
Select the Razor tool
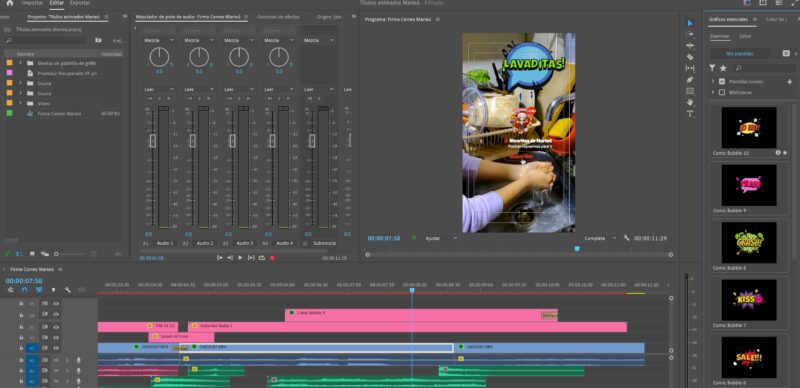(x=690, y=57)
